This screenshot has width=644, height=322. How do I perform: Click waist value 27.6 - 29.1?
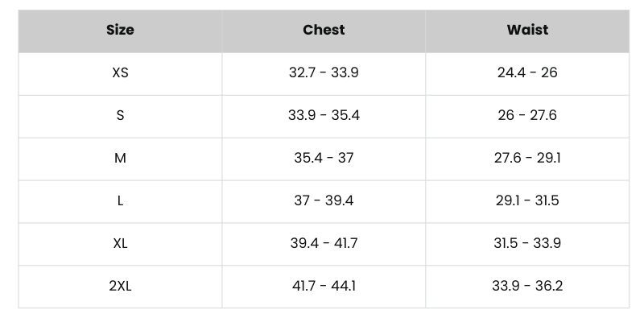(x=527, y=159)
